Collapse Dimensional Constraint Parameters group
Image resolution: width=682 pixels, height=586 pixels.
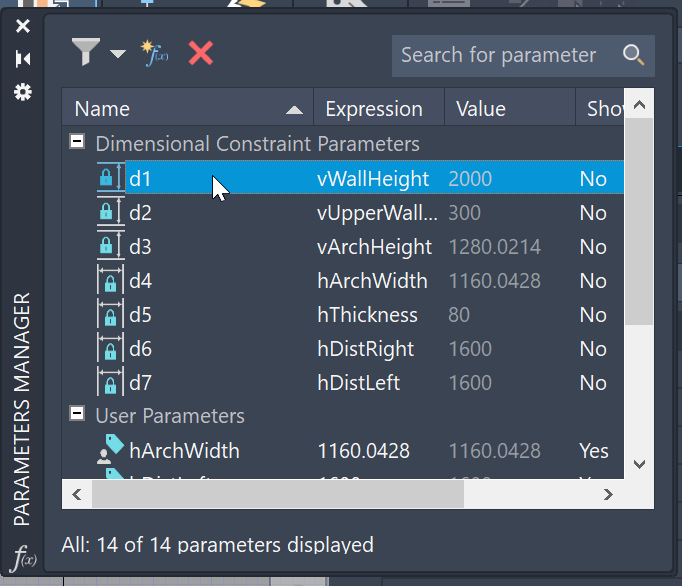pyautogui.click(x=77, y=141)
